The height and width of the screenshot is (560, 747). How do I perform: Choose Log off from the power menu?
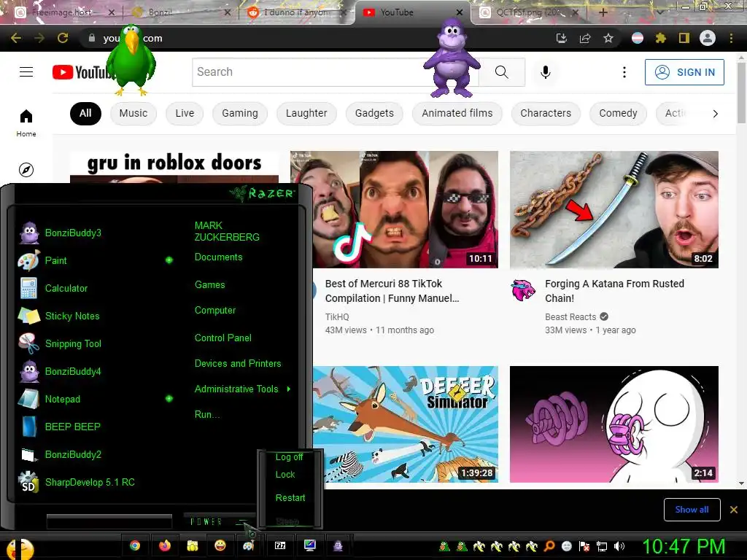289,457
